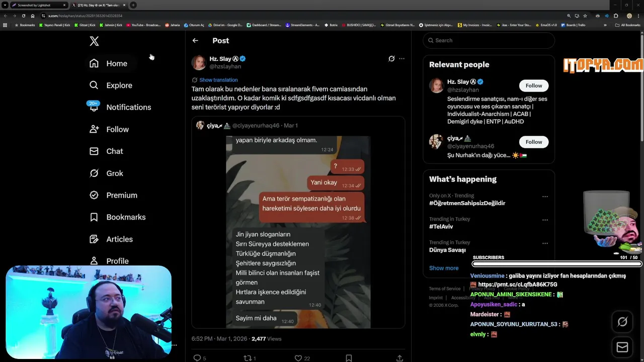Click the address bar URL
The width and height of the screenshot is (644, 362).
86,16
